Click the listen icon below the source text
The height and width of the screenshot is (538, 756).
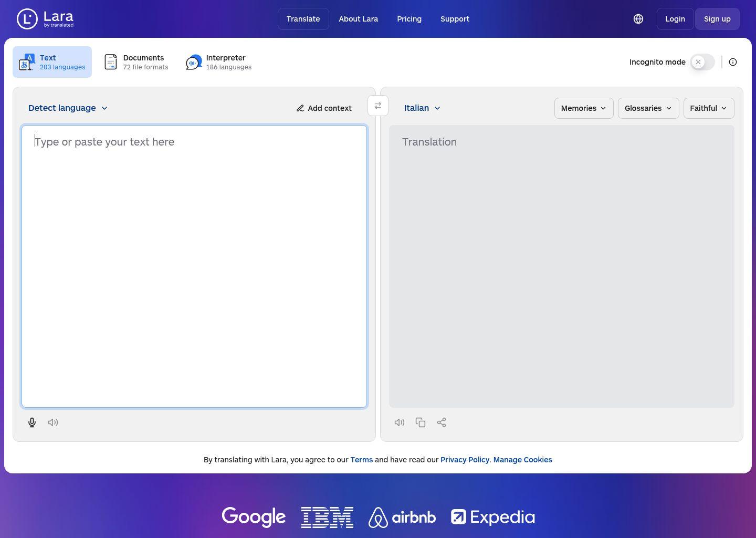[53, 422]
